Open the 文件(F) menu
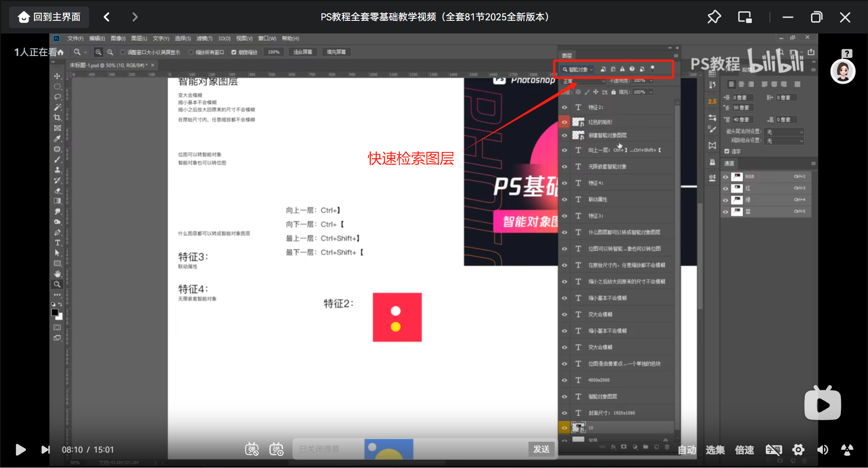 (75, 39)
